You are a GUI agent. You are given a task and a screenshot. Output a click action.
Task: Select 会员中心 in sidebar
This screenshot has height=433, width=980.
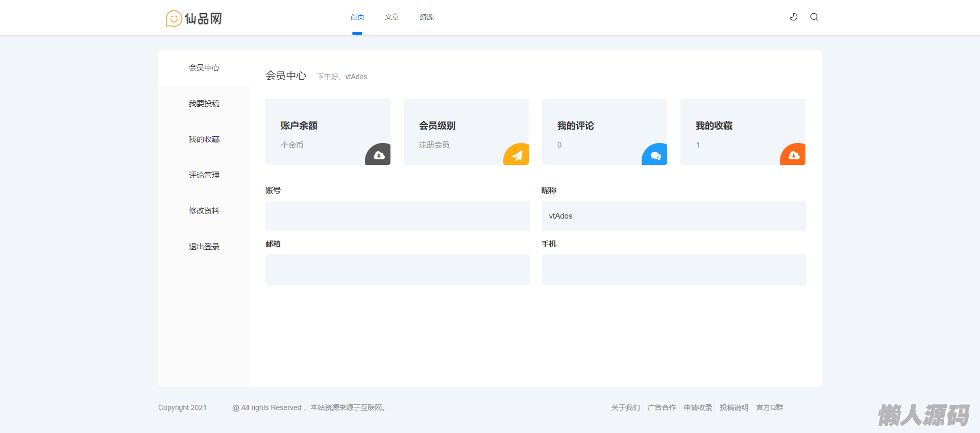point(204,68)
